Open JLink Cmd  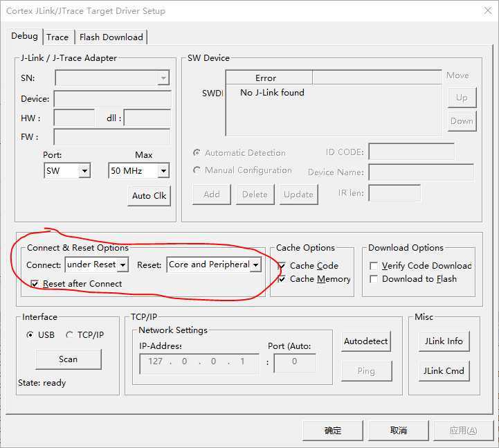pyautogui.click(x=444, y=371)
